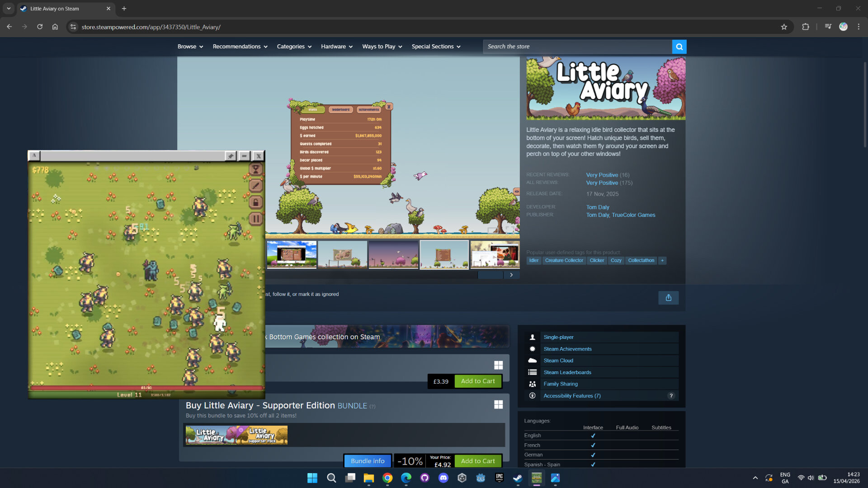Add Supporter Edition bundle to cart
The width and height of the screenshot is (868, 488).
478,461
